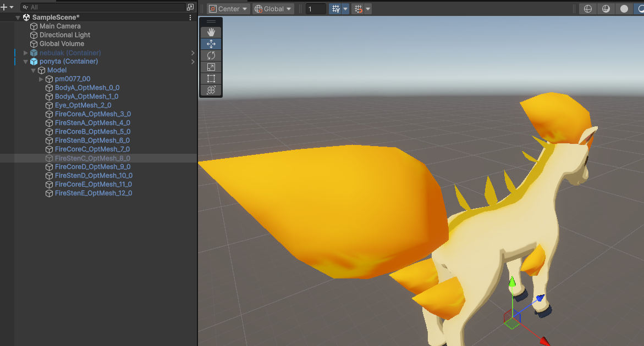
Task: Select FireCoreD_OptMesh_9_0 in the Hierarchy
Action: [93, 167]
